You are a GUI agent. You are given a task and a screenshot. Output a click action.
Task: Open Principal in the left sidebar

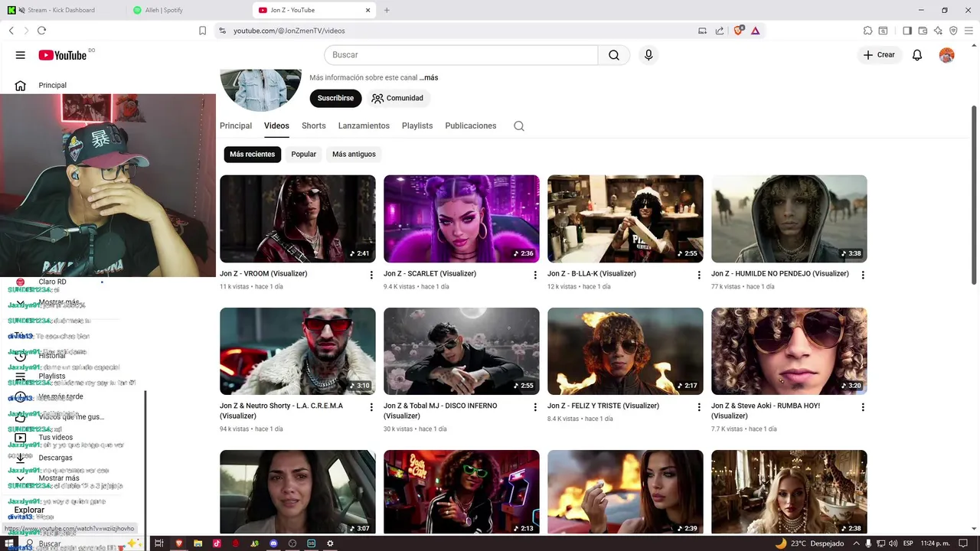click(x=52, y=85)
